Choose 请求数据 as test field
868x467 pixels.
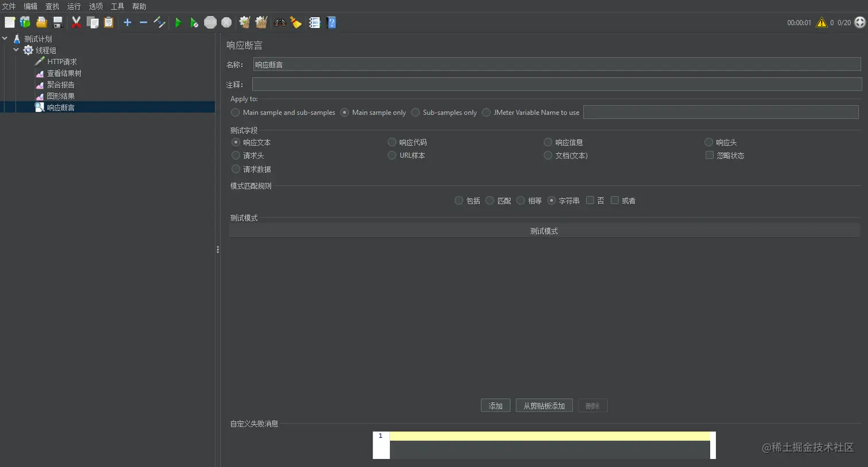point(235,169)
